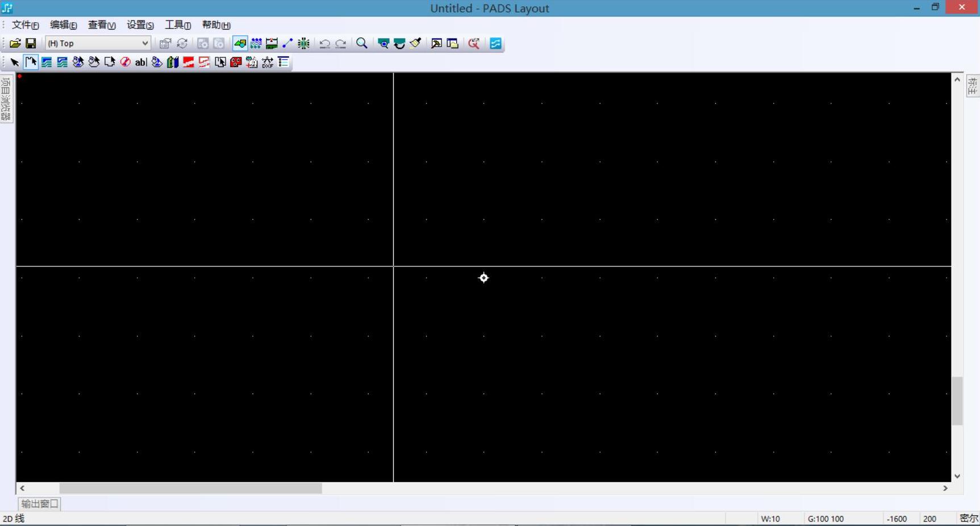This screenshot has width=980, height=526.
Task: Open the 编辑 (Edit) menu
Action: point(64,25)
